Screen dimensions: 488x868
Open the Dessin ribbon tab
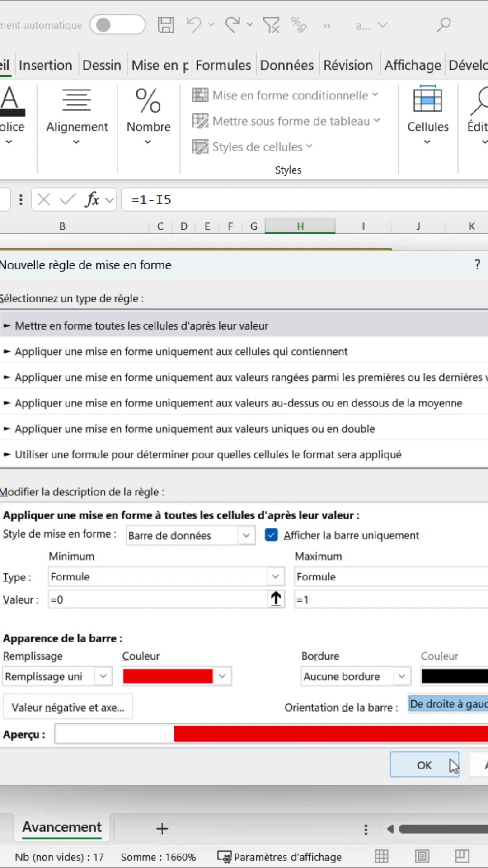coord(102,65)
